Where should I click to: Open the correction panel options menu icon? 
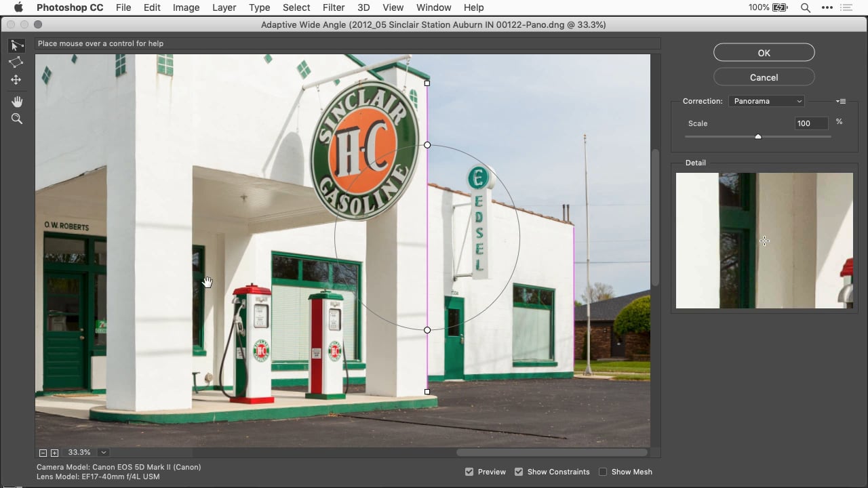click(x=841, y=101)
